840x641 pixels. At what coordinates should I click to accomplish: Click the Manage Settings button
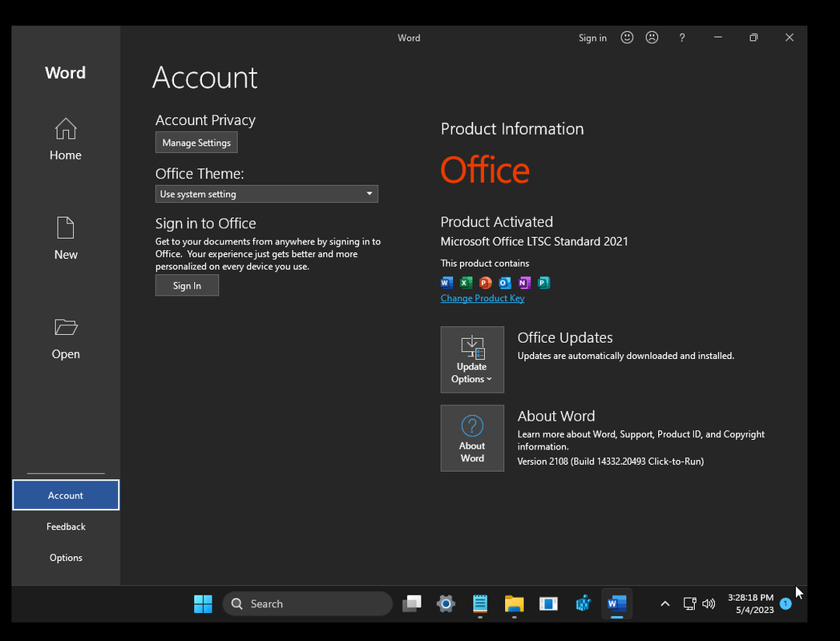pyautogui.click(x=196, y=143)
